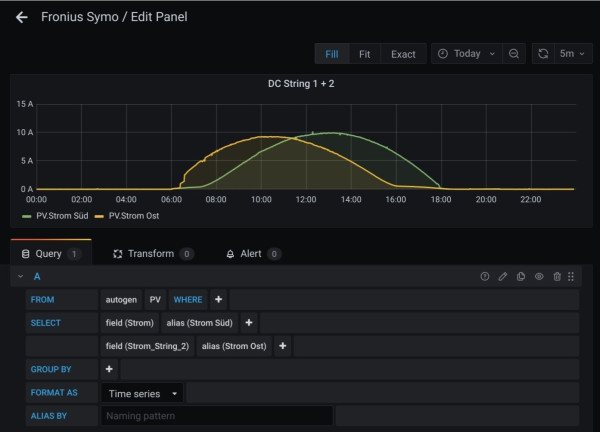Open query A help icon

click(x=485, y=276)
